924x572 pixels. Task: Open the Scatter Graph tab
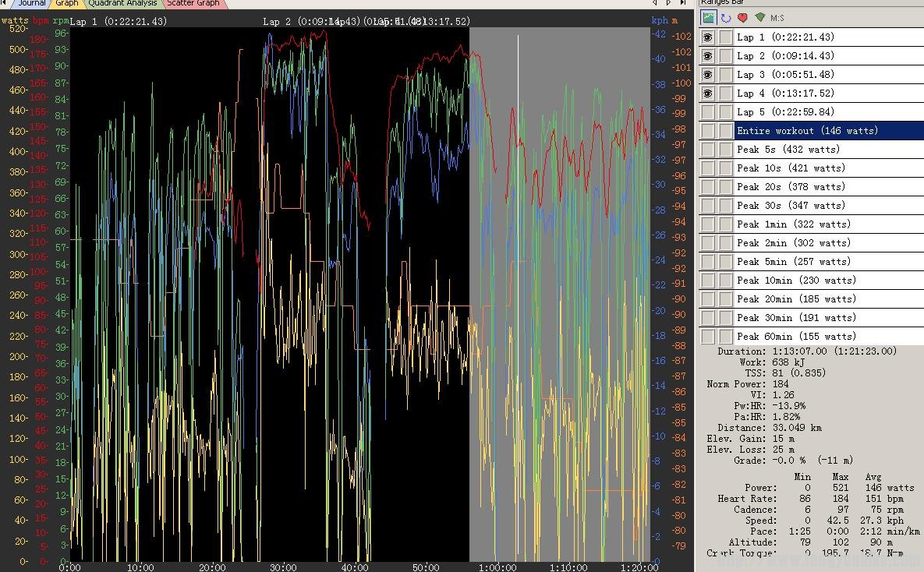point(193,3)
